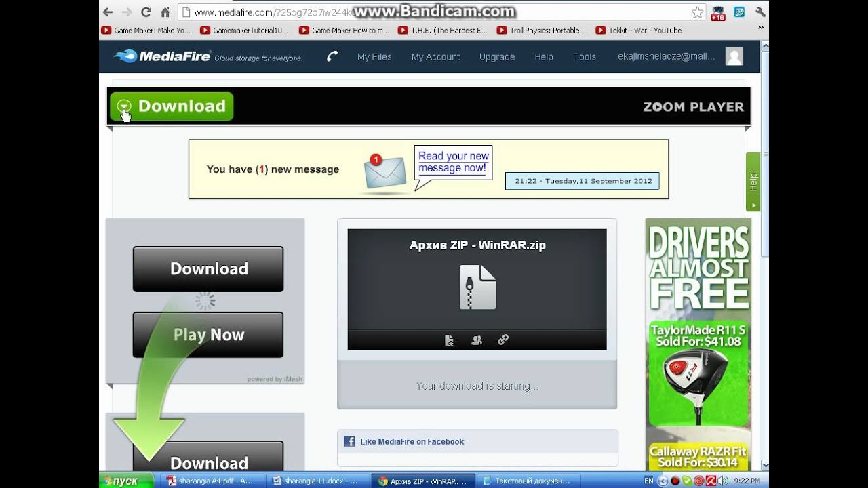The width and height of the screenshot is (868, 488).
Task: Open the My Account menu
Action: tap(435, 57)
